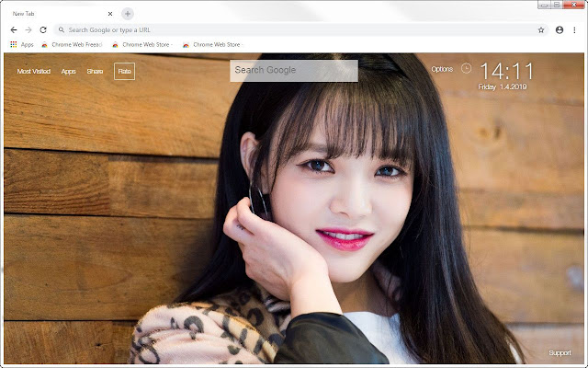
Task: Focus the address bar Search Google or type a URL
Action: click(300, 30)
